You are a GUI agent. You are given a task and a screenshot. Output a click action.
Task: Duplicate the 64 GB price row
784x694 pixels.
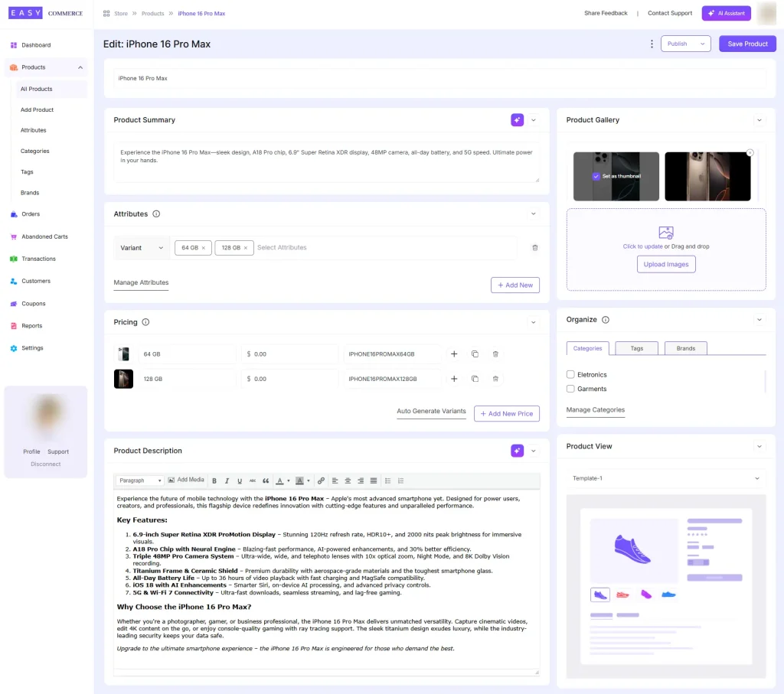click(x=475, y=354)
